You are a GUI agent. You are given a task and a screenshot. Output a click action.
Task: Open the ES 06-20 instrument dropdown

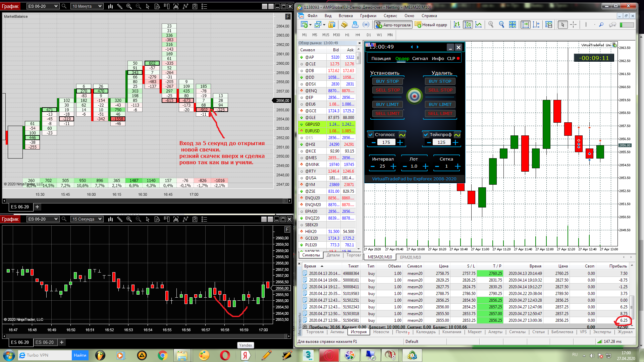pyautogui.click(x=56, y=6)
